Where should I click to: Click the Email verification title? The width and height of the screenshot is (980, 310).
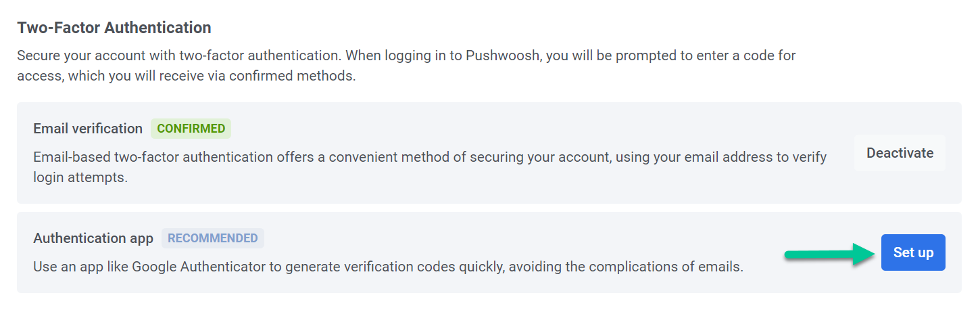point(88,129)
